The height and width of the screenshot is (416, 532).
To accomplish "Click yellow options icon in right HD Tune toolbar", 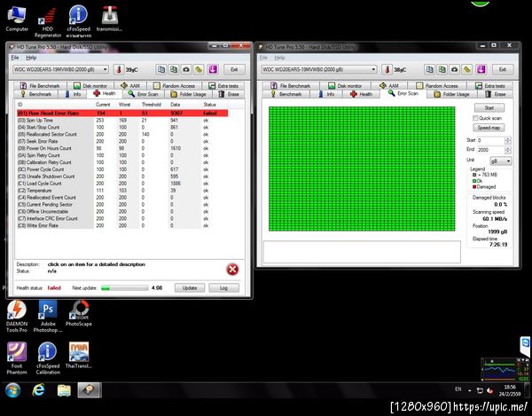I will click(467, 69).
